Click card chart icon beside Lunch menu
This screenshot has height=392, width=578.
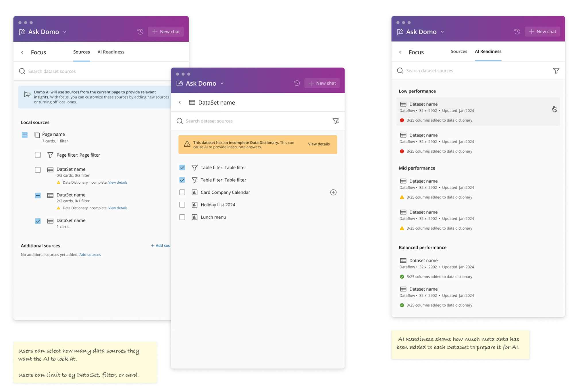[194, 217]
